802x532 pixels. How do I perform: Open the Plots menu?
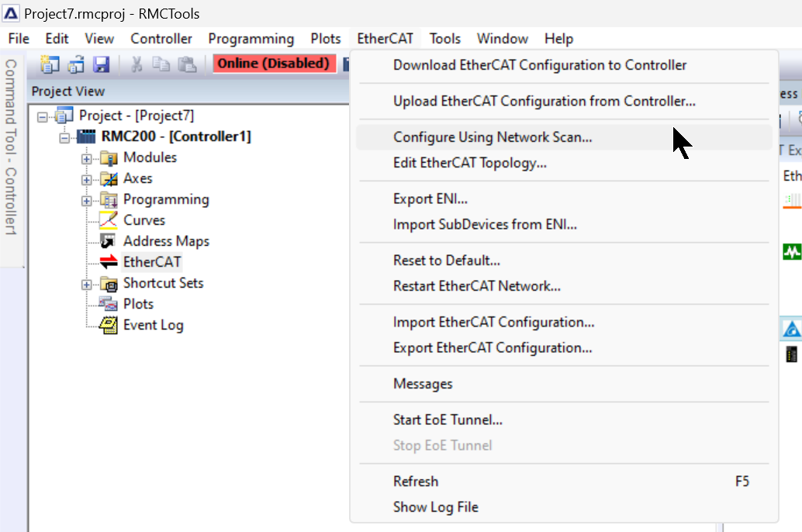326,39
